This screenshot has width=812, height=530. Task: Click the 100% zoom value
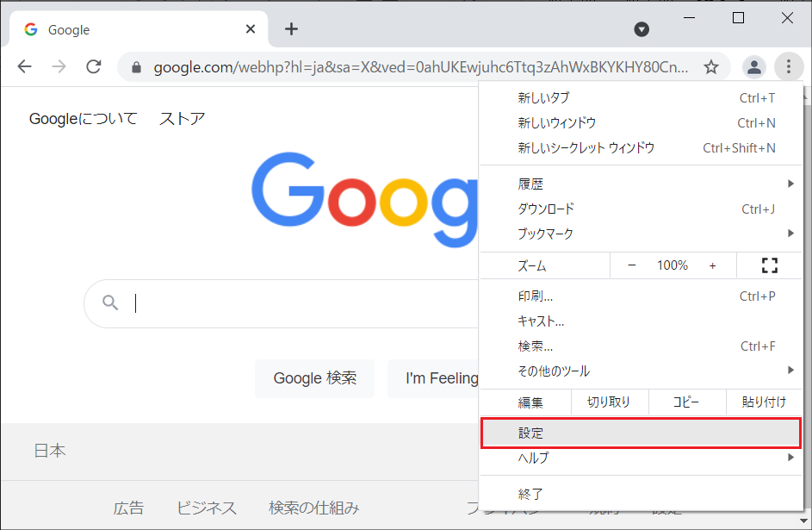coord(673,265)
